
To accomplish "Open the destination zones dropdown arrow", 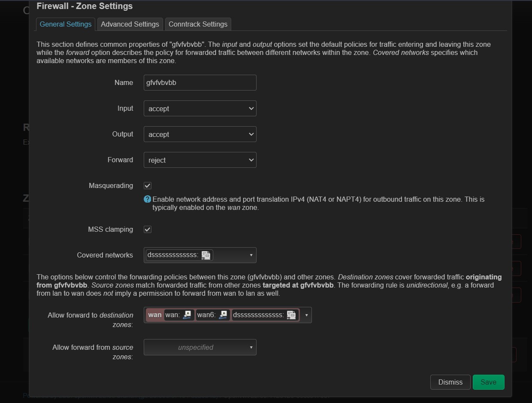I will [x=306, y=315].
